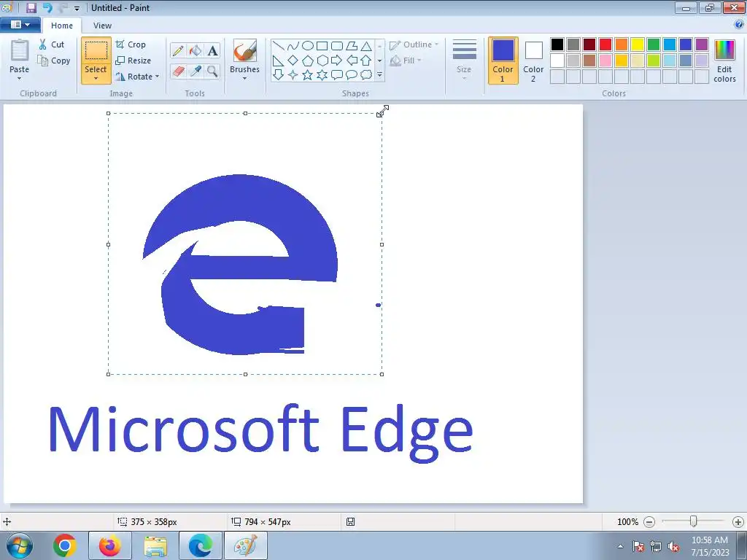
Task: Choose the Right arrow shape
Action: point(337,61)
